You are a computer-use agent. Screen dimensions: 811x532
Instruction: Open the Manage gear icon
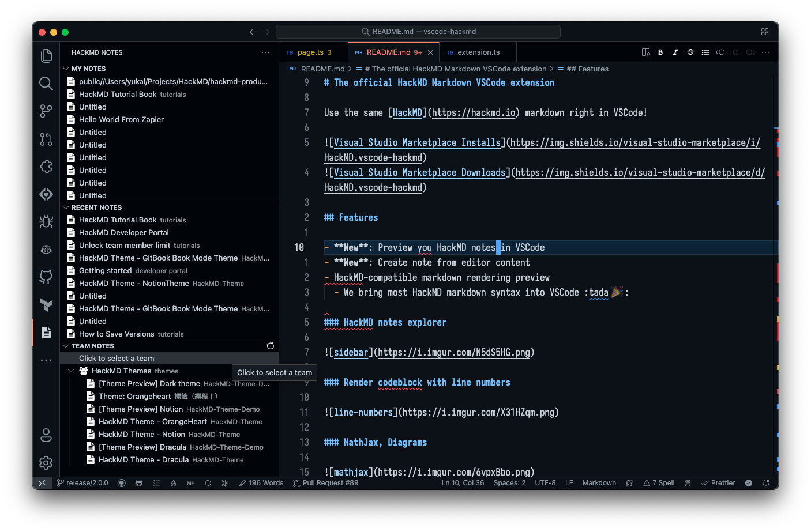pos(46,463)
